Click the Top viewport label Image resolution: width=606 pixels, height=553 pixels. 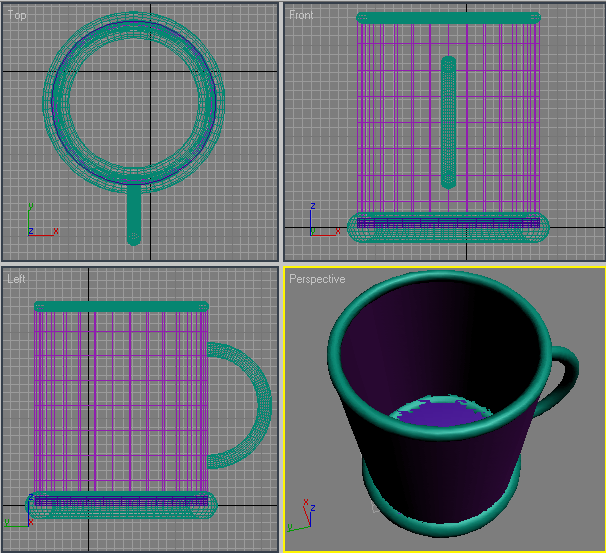[18, 15]
